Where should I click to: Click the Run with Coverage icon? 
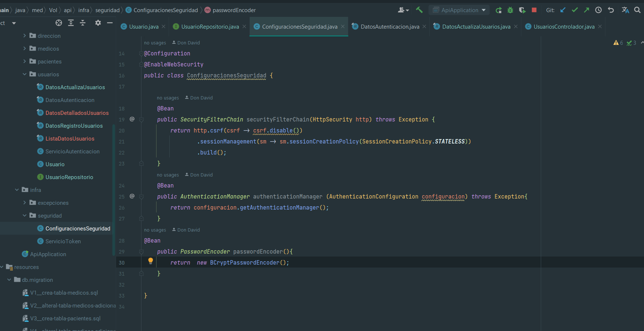tap(522, 10)
